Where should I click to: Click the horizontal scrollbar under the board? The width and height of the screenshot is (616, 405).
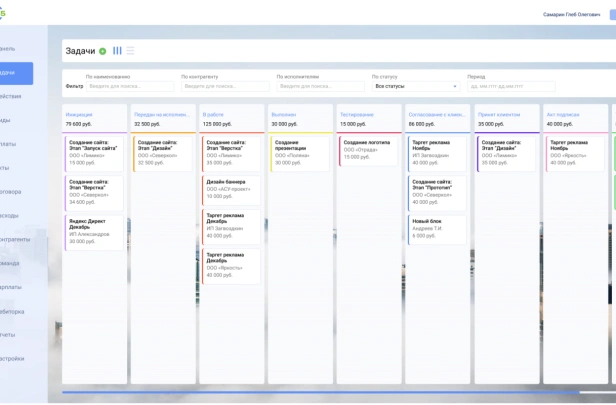pos(321,392)
